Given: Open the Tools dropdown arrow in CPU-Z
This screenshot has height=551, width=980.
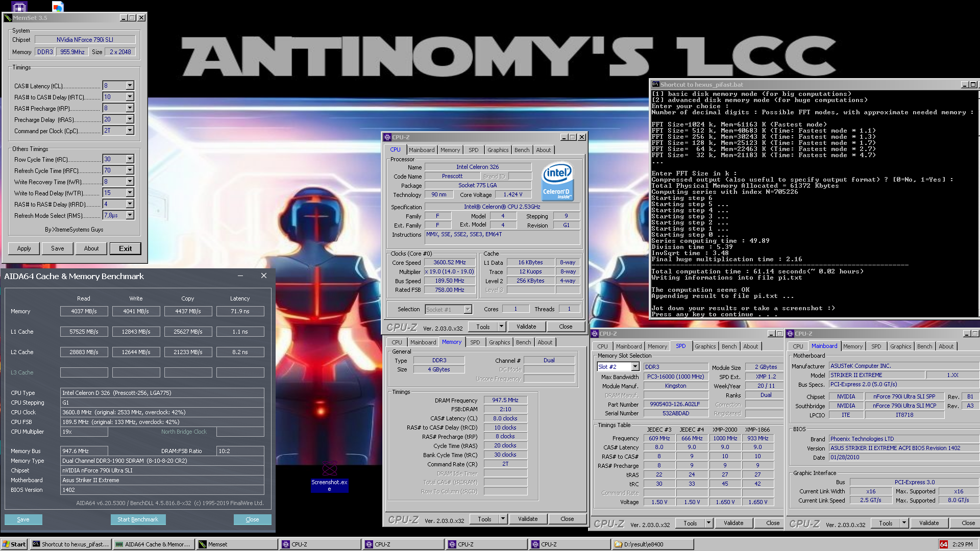Looking at the screenshot, I should [x=501, y=327].
